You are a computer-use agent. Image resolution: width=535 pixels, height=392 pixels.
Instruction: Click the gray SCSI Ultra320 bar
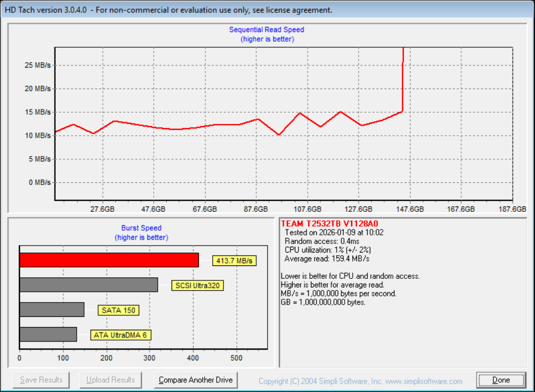coord(88,285)
